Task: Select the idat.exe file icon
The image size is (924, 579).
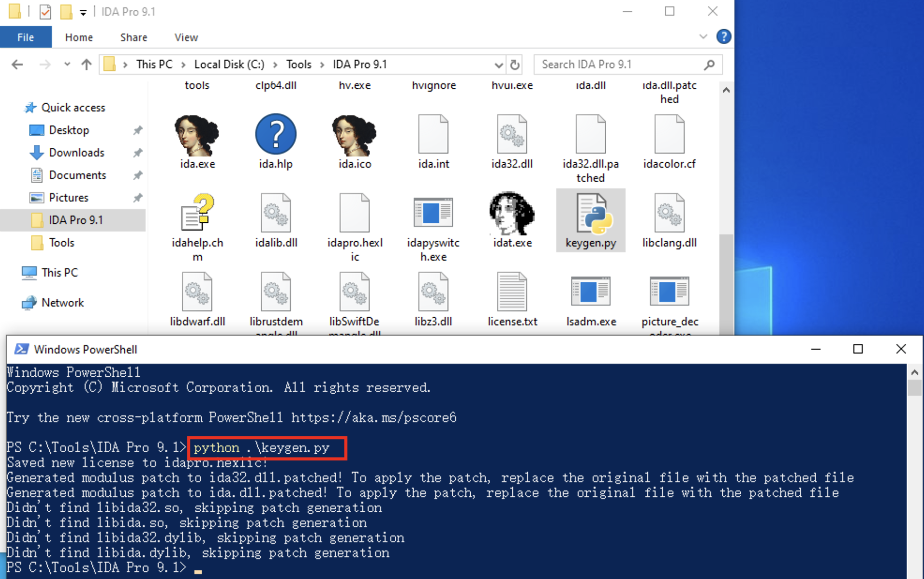Action: pyautogui.click(x=512, y=213)
